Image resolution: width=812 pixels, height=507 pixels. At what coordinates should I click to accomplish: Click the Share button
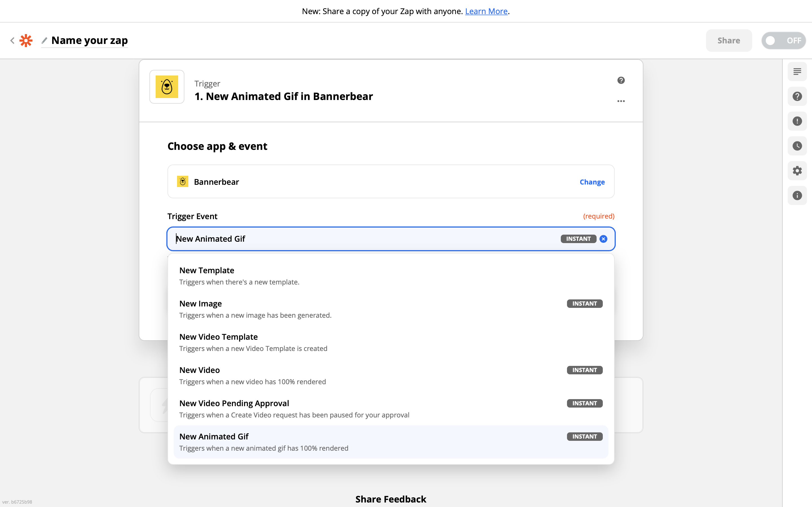pos(729,41)
